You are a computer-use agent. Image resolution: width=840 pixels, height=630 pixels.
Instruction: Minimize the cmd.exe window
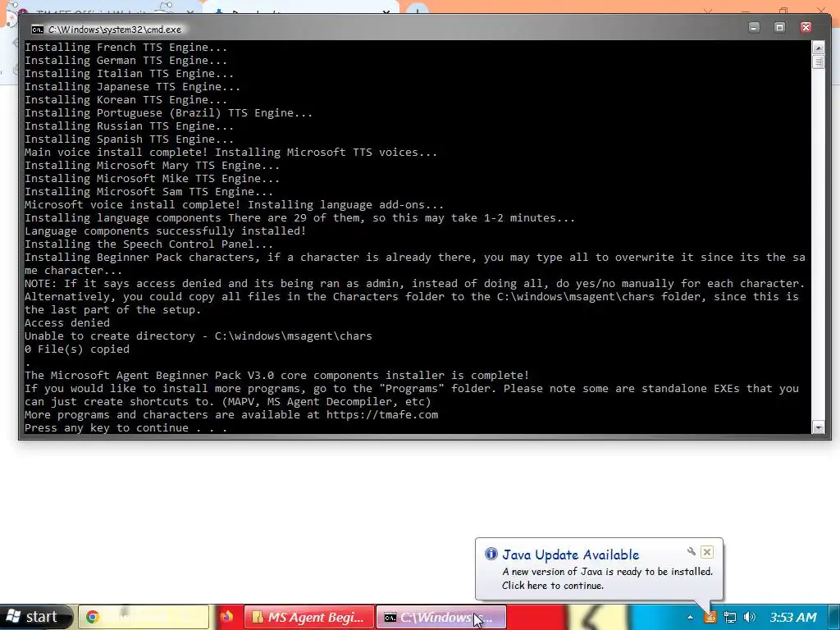(x=755, y=27)
